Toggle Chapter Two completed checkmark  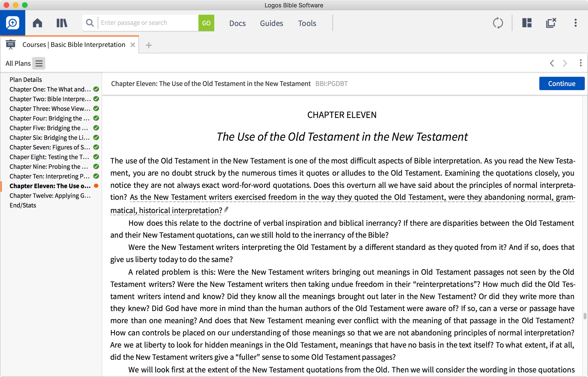click(96, 99)
